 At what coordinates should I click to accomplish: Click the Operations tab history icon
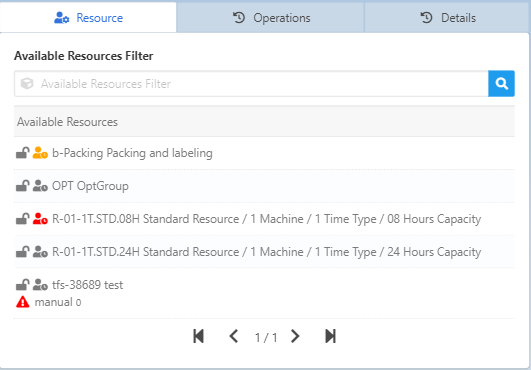click(x=239, y=18)
